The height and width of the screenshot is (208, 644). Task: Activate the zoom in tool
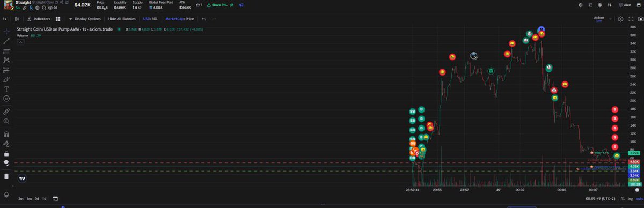click(6, 121)
